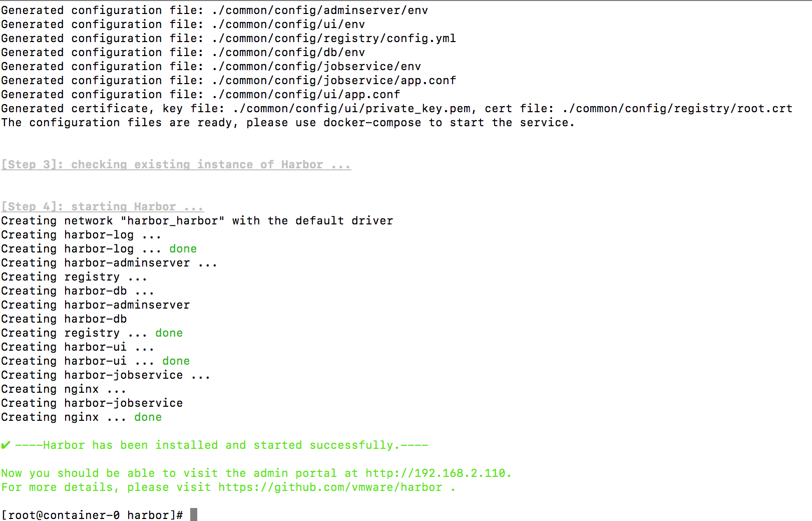Click the ./common/config/registry/root.crt path

(677, 108)
